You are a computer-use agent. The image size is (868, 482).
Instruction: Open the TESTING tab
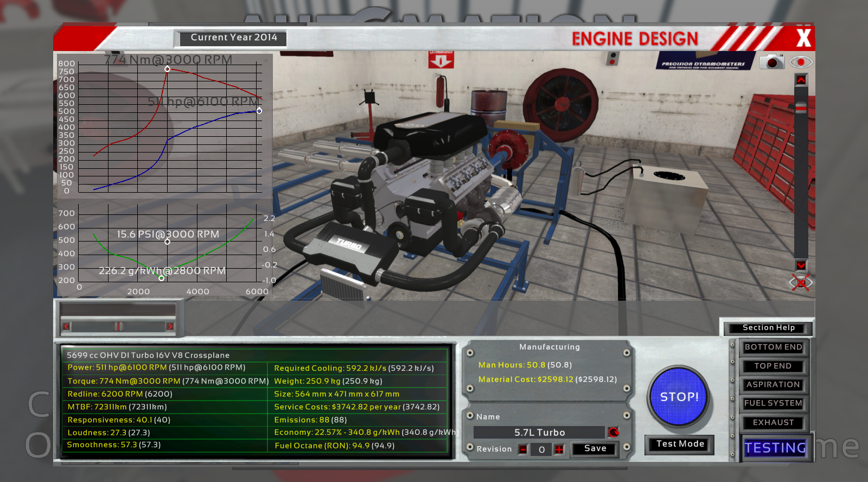pos(775,448)
